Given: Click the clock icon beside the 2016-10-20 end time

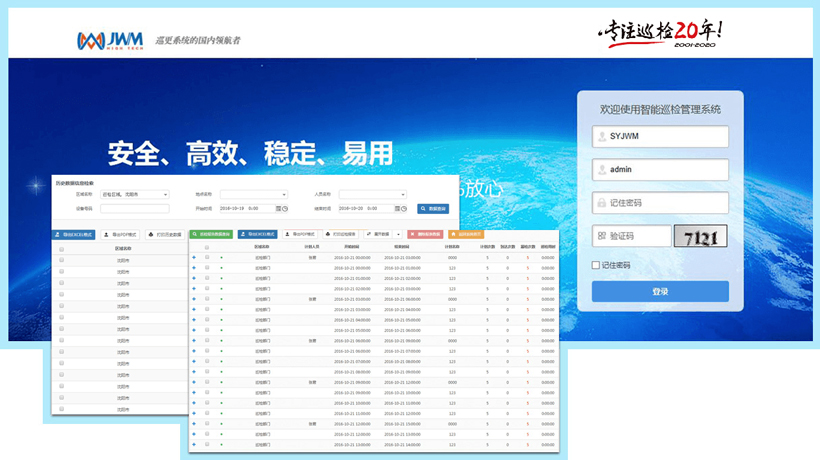Looking at the screenshot, I should [x=403, y=208].
